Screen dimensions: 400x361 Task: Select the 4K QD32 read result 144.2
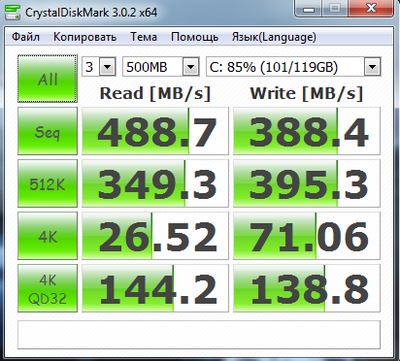tap(155, 288)
